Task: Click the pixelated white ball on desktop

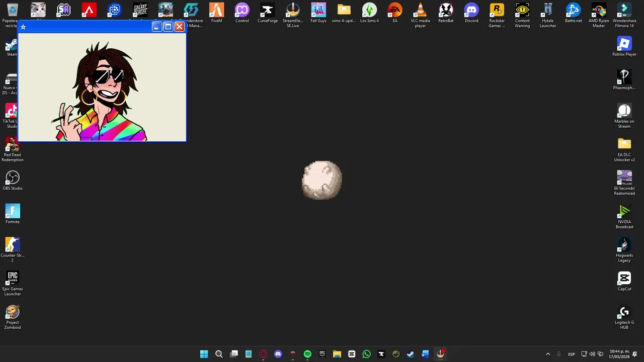Action: (322, 180)
